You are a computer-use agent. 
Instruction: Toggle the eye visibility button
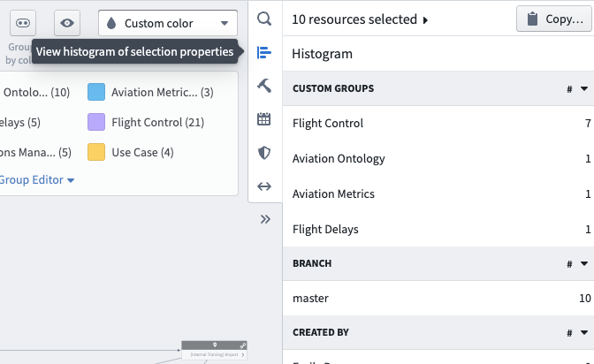tap(67, 23)
